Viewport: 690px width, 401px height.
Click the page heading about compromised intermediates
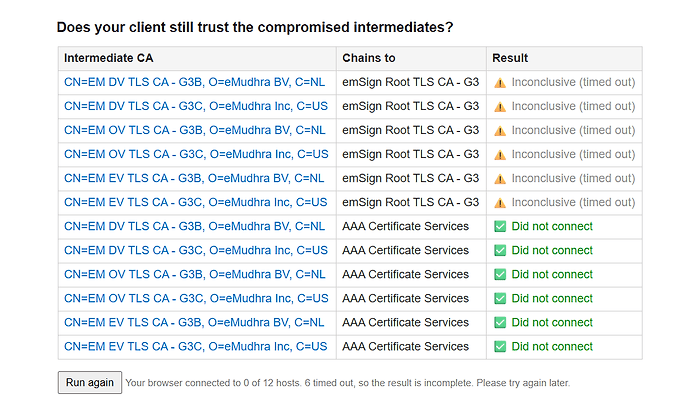255,27
